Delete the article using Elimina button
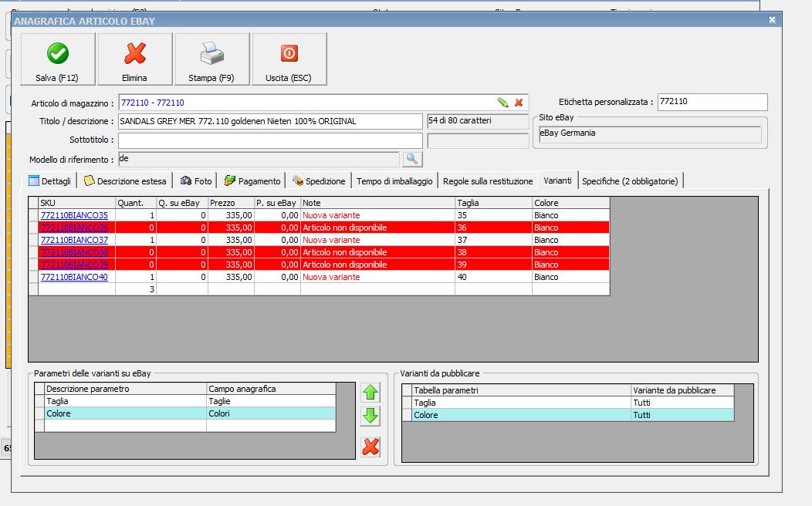The width and height of the screenshot is (812, 506). click(134, 59)
